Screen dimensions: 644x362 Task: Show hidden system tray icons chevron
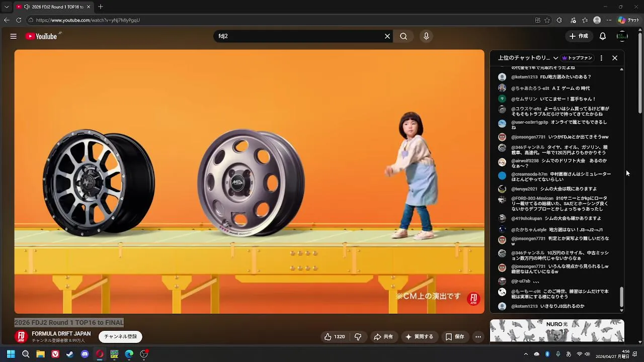(x=526, y=354)
